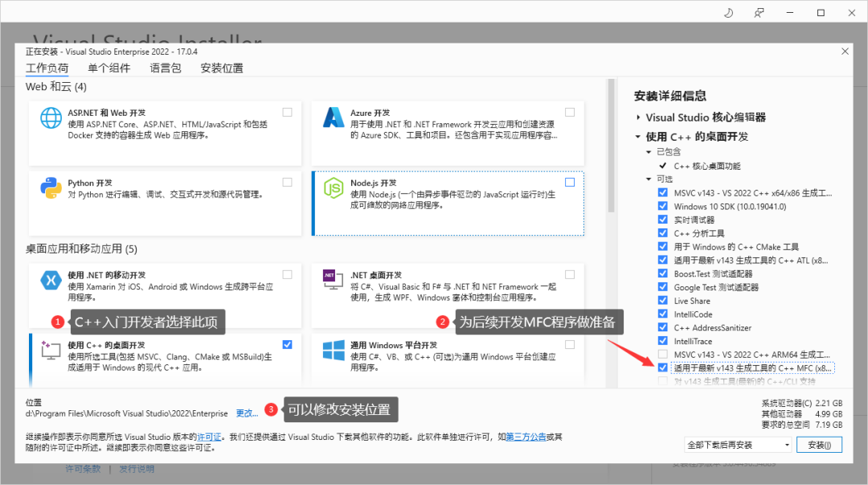Open the 全部下载后再安装 dropdown
Image resolution: width=868 pixels, height=485 pixels.
739,444
